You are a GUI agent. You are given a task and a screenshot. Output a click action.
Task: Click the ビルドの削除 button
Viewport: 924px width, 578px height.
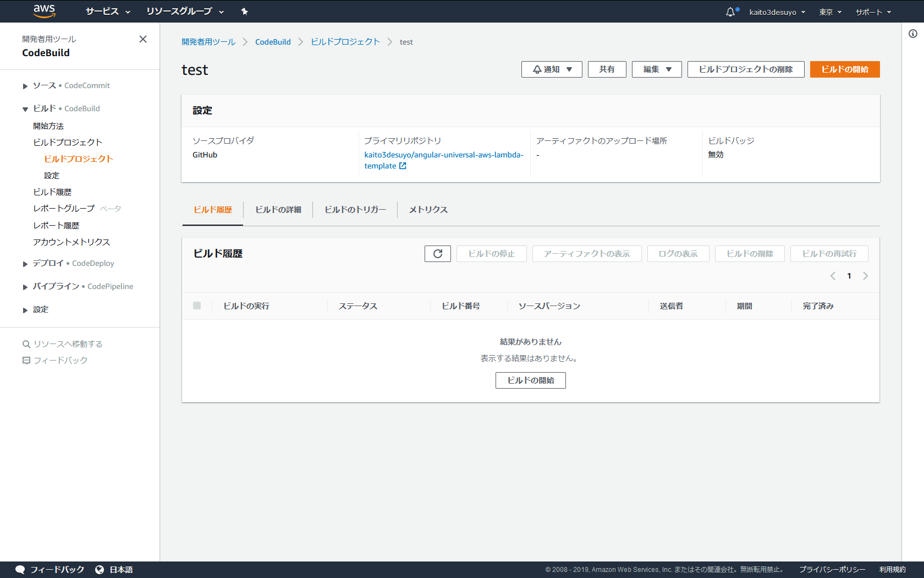[x=750, y=254]
